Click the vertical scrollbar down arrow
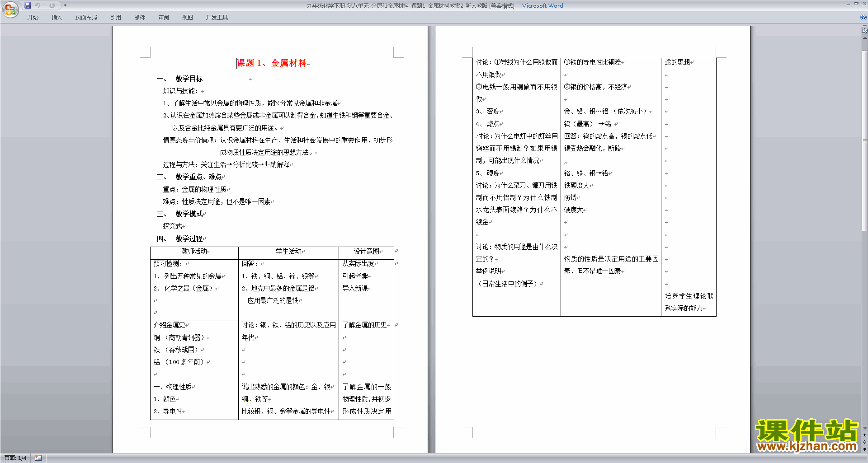 (x=864, y=428)
